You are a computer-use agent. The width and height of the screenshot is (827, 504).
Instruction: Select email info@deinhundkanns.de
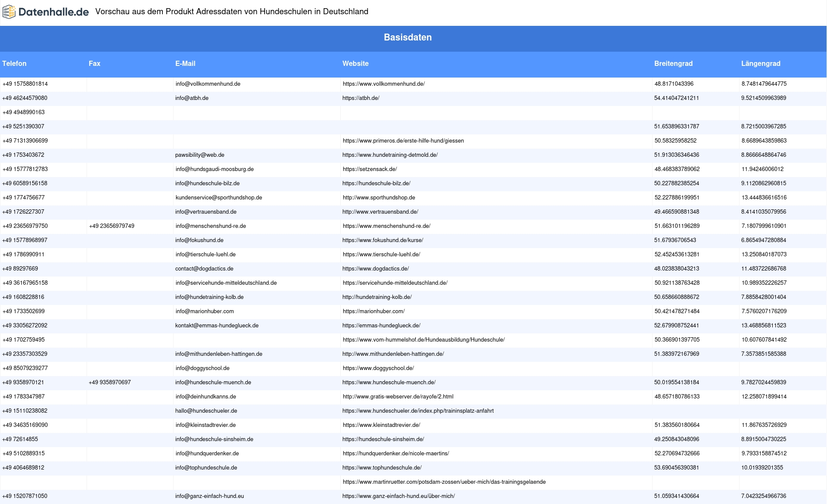coord(206,397)
